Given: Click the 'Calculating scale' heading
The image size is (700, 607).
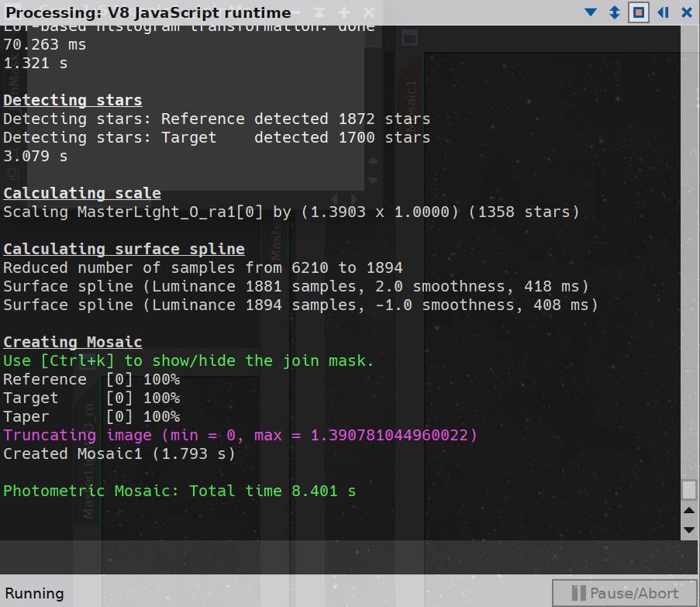Looking at the screenshot, I should [x=82, y=193].
